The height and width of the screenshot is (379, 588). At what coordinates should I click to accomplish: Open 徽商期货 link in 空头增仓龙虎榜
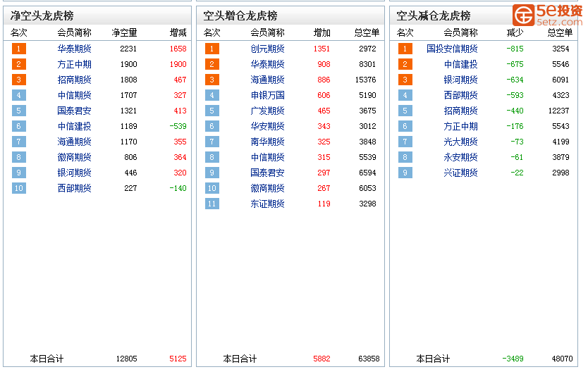point(267,188)
